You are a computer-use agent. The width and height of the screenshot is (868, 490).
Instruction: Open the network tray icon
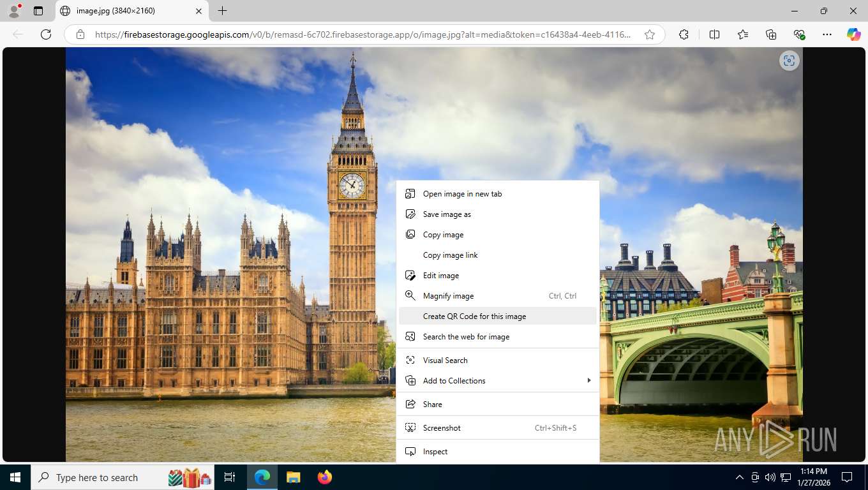click(786, 477)
